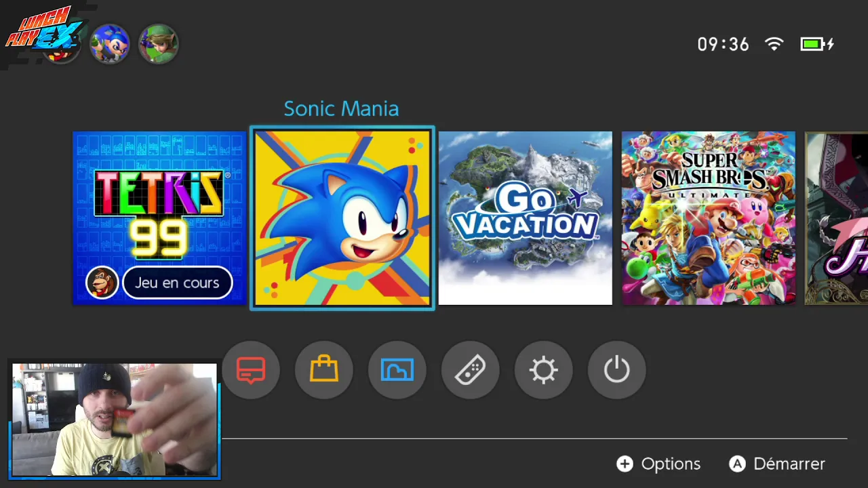The height and width of the screenshot is (488, 868).
Task: Open the Controllers icon
Action: 471,370
